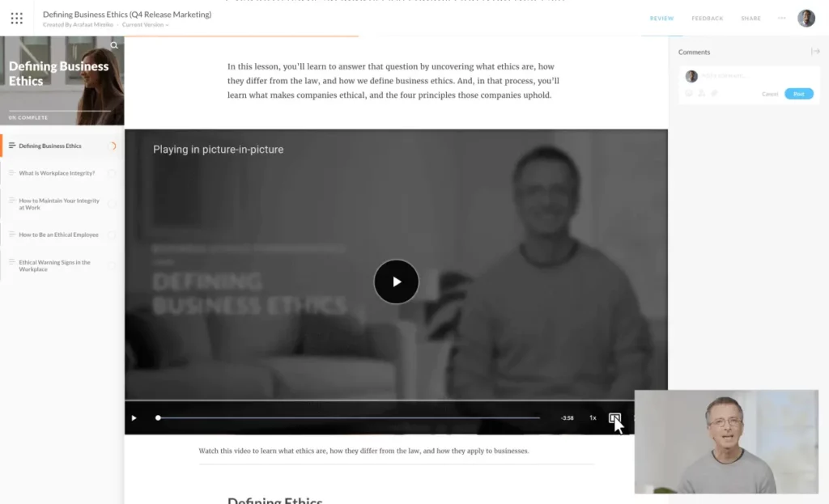Open the apps grid menu icon
The height and width of the screenshot is (504, 829).
point(17,19)
